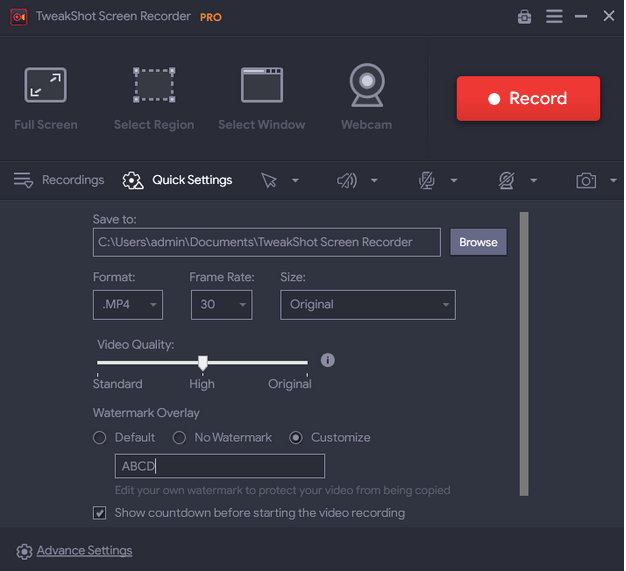Expand the mouse cursor options dropdown arrow
The width and height of the screenshot is (626, 571).
pos(295,180)
